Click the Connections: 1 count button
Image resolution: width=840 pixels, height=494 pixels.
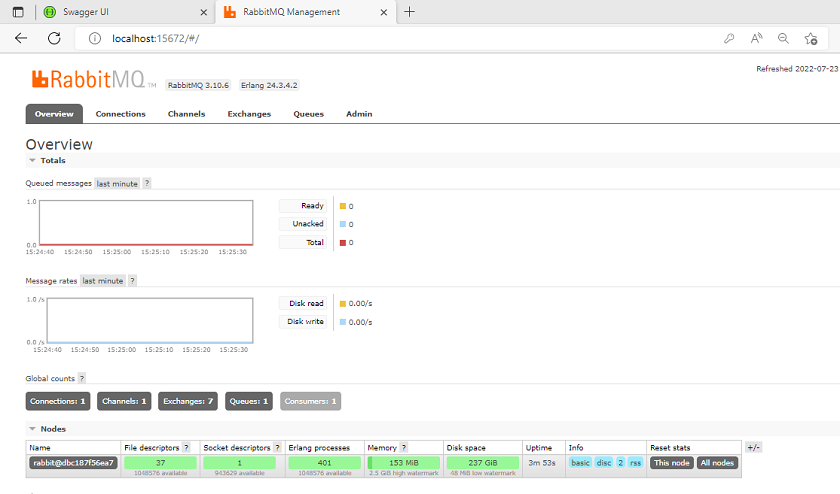58,401
